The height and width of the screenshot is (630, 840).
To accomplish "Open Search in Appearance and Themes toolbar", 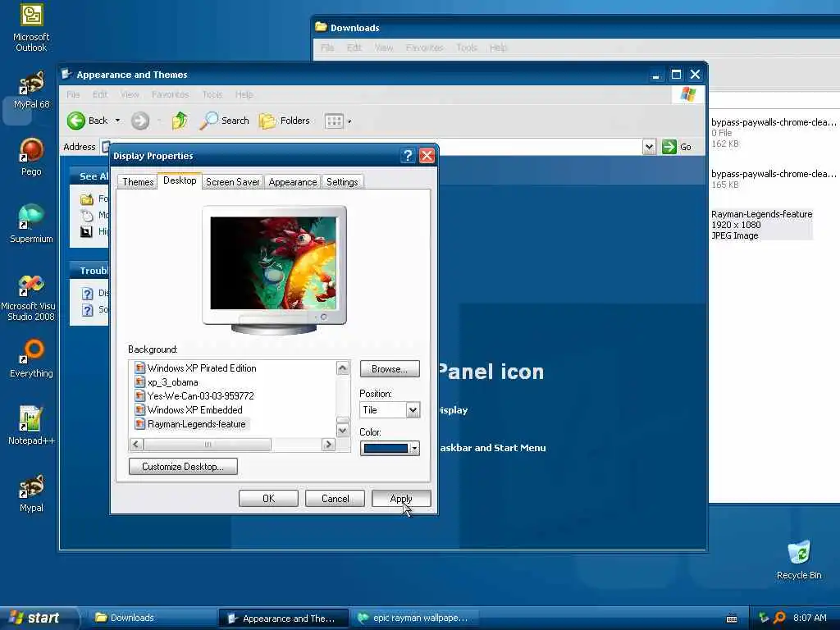I will pos(224,121).
